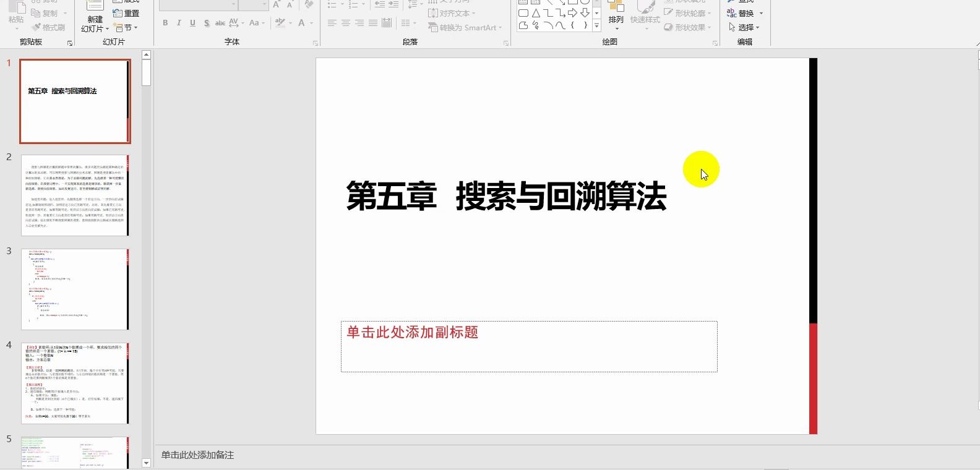Viewport: 980px width, 470px height.
Task: Click distributed alignment icon
Action: (387, 23)
